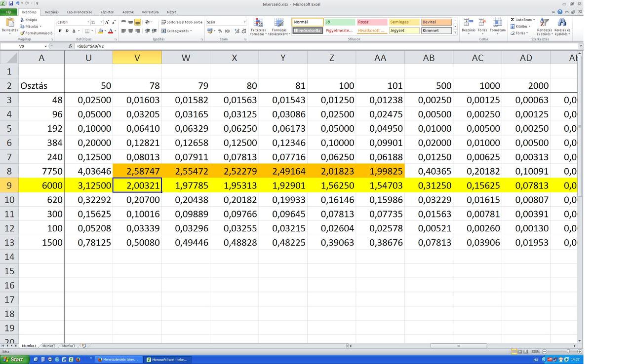Click the decrease decimal places icon

pos(243,31)
